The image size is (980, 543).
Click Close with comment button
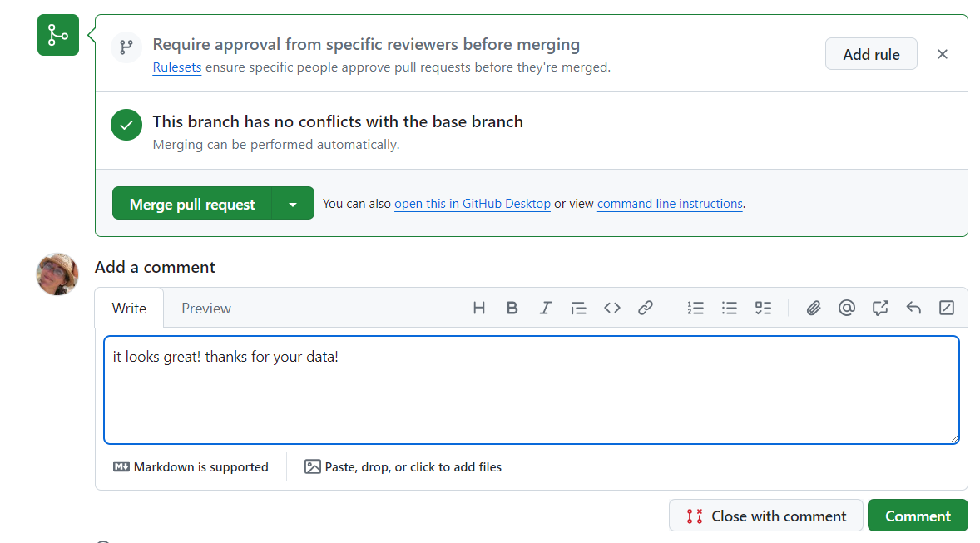766,516
